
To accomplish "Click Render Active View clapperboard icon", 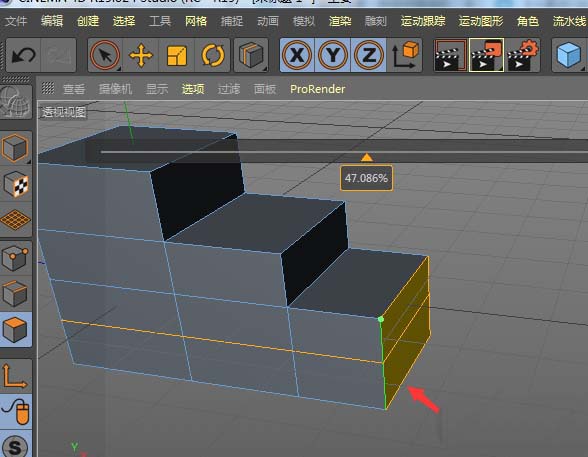I will pos(450,55).
